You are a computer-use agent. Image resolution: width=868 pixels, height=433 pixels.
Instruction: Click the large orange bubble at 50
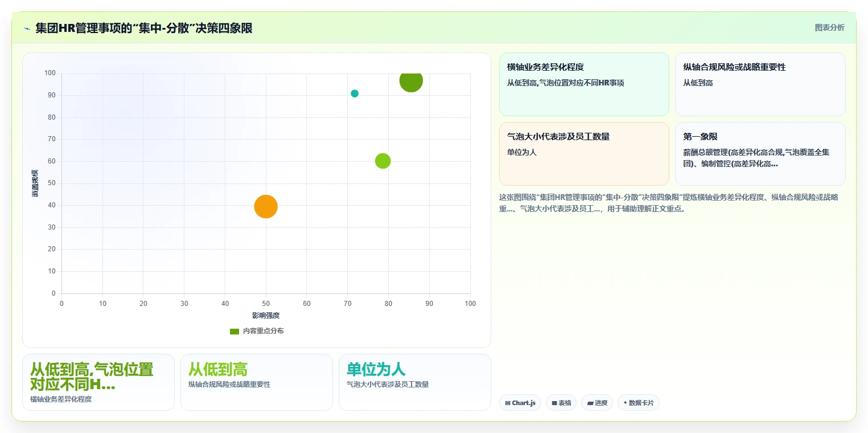pos(266,206)
